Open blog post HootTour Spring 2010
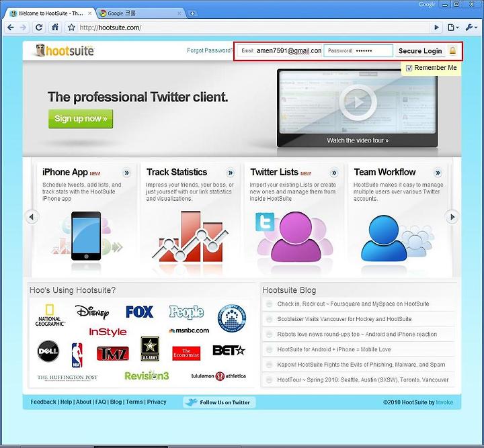484x448 pixels. click(x=363, y=380)
